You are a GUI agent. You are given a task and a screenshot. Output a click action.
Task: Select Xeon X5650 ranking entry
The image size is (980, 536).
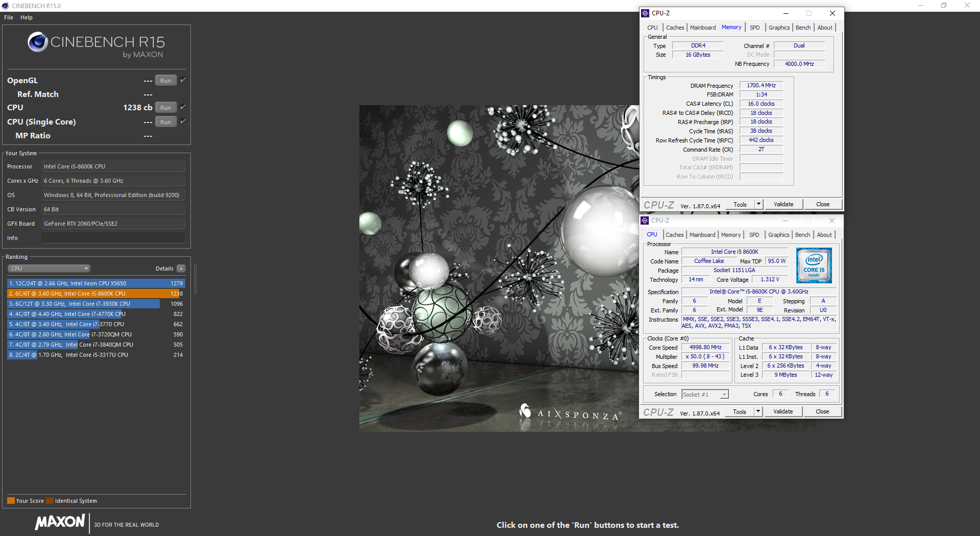tap(96, 283)
